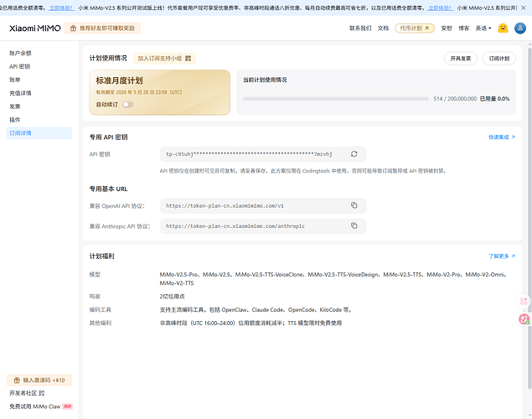
Task: Close the top announcement banner
Action: pyautogui.click(x=523, y=8)
